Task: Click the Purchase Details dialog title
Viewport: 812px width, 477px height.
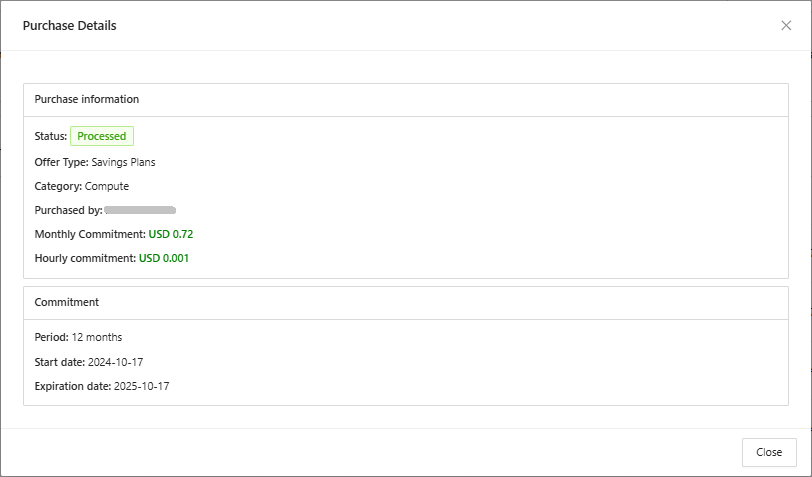Action: [70, 26]
